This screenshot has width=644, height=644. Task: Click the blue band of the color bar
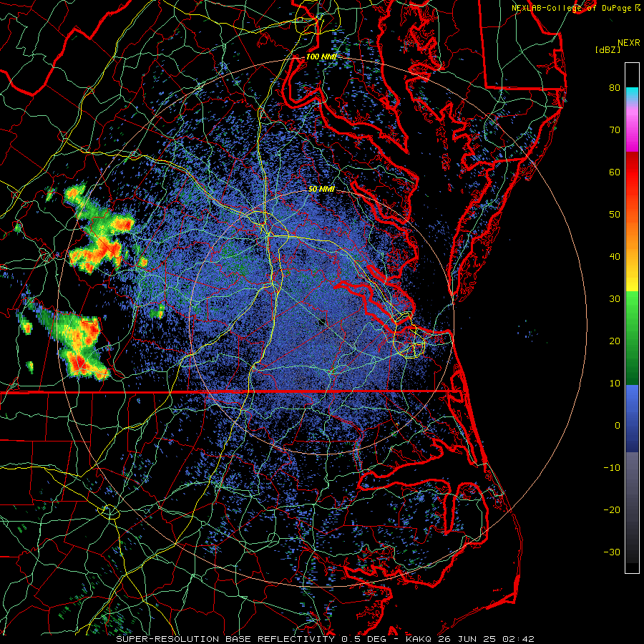[632, 418]
